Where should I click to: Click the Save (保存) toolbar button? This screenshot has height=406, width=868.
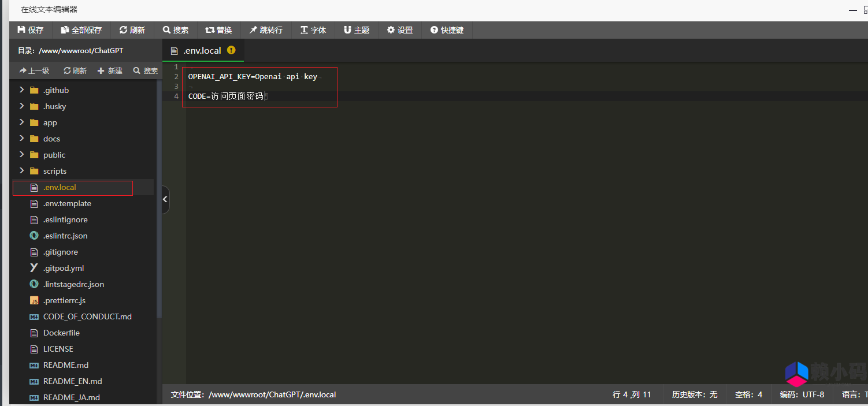pos(31,30)
